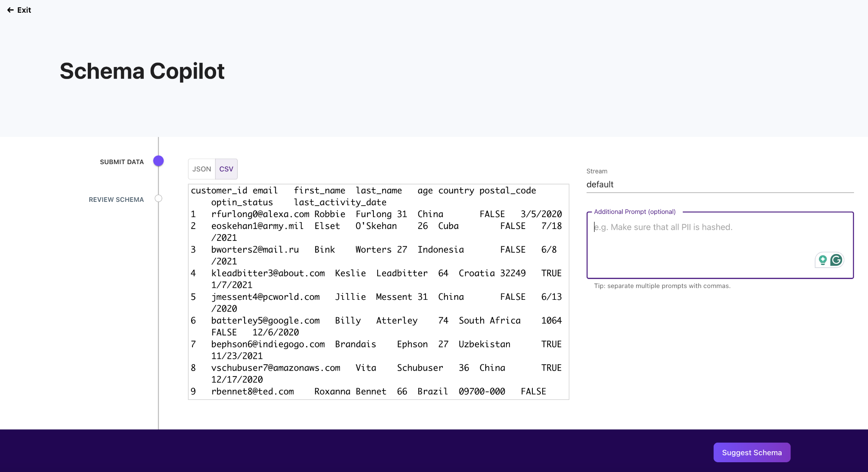868x472 pixels.
Task: Click the last_activity_date header text
Action: 340,202
